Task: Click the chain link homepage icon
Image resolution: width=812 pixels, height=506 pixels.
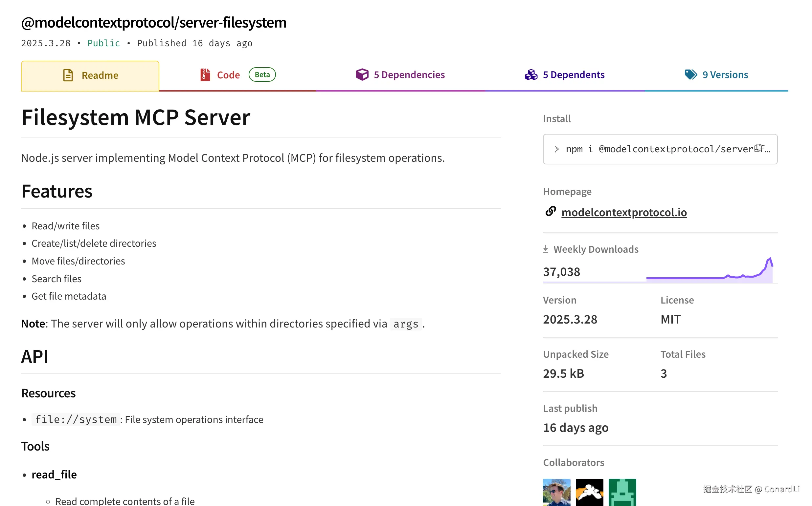Action: [551, 212]
